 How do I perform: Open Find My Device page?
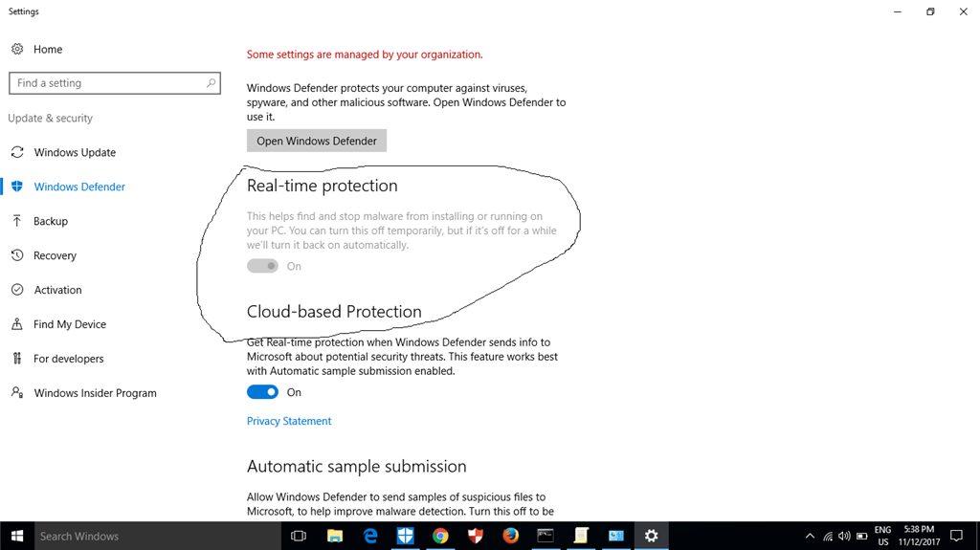tap(69, 323)
